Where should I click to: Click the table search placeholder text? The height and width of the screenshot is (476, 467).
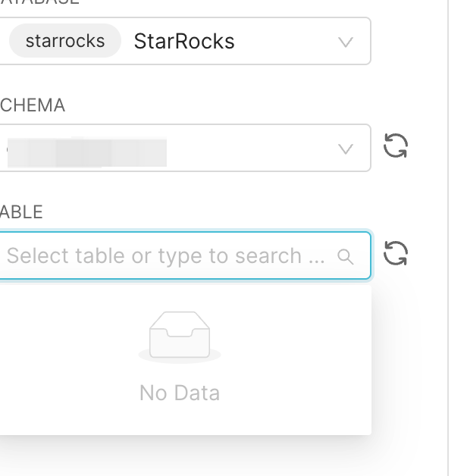pyautogui.click(x=166, y=255)
